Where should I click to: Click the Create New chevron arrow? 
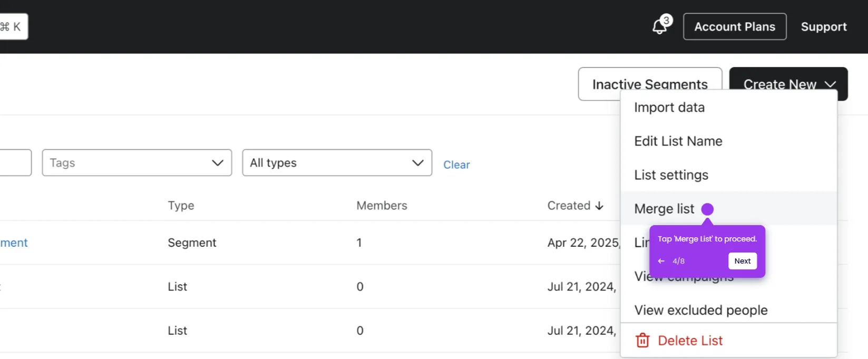pyautogui.click(x=830, y=84)
